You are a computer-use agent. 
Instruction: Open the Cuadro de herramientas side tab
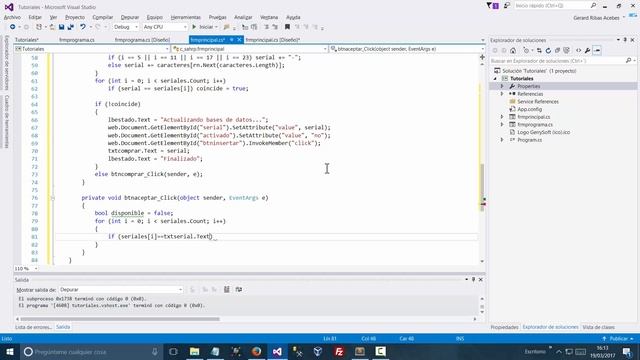tap(7, 122)
